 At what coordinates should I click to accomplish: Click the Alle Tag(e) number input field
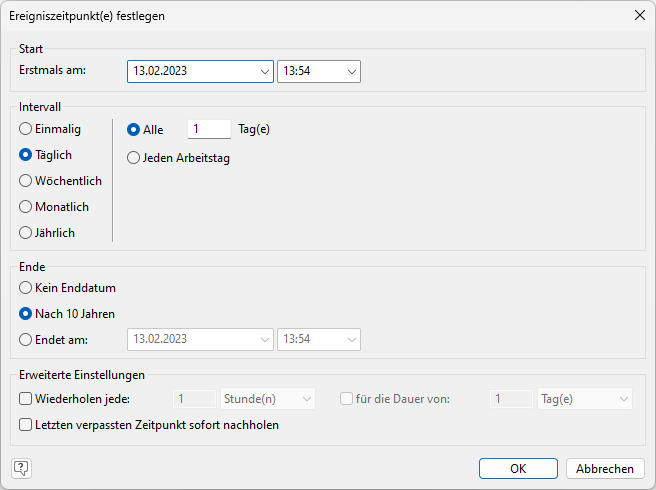209,129
